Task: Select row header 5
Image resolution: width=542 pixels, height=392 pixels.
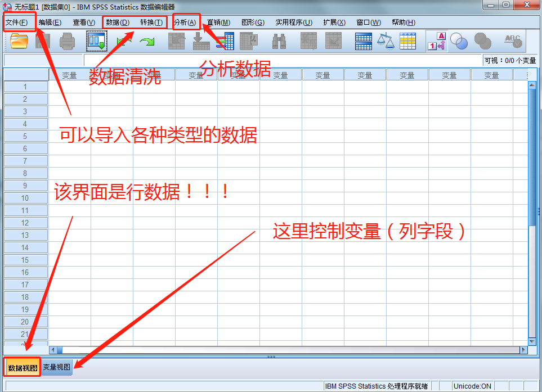Action: coord(25,136)
